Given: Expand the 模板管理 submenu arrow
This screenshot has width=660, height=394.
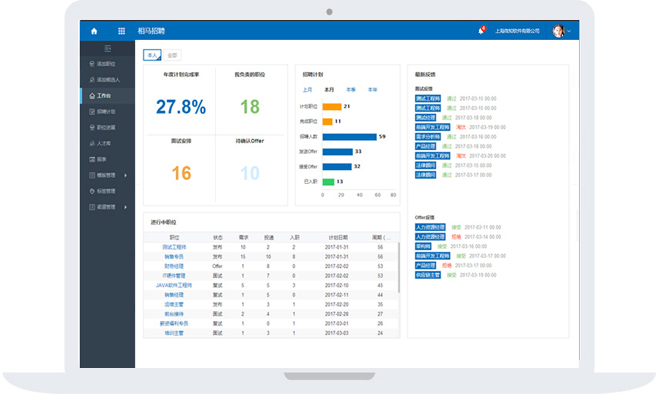Looking at the screenshot, I should 125,176.
